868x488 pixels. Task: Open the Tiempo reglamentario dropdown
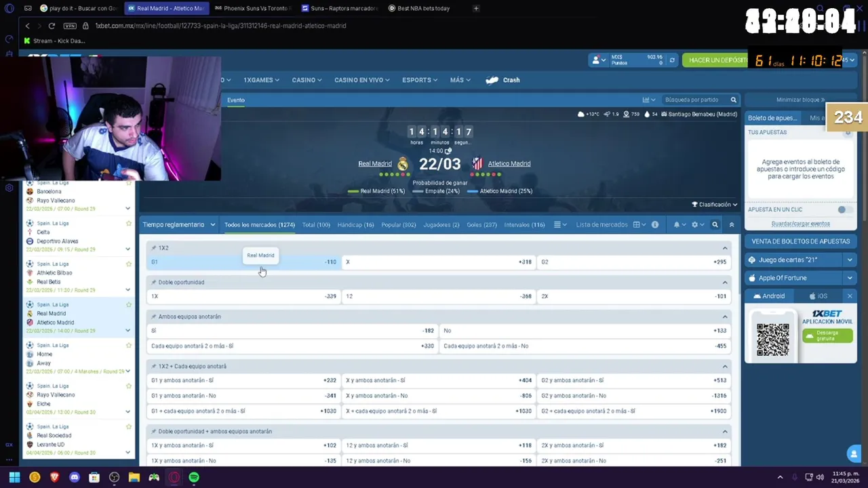pos(179,224)
